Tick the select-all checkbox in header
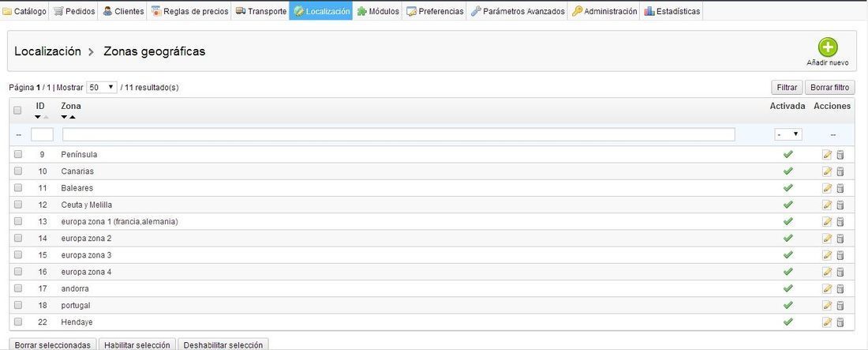This screenshot has height=350, width=868. [17, 111]
